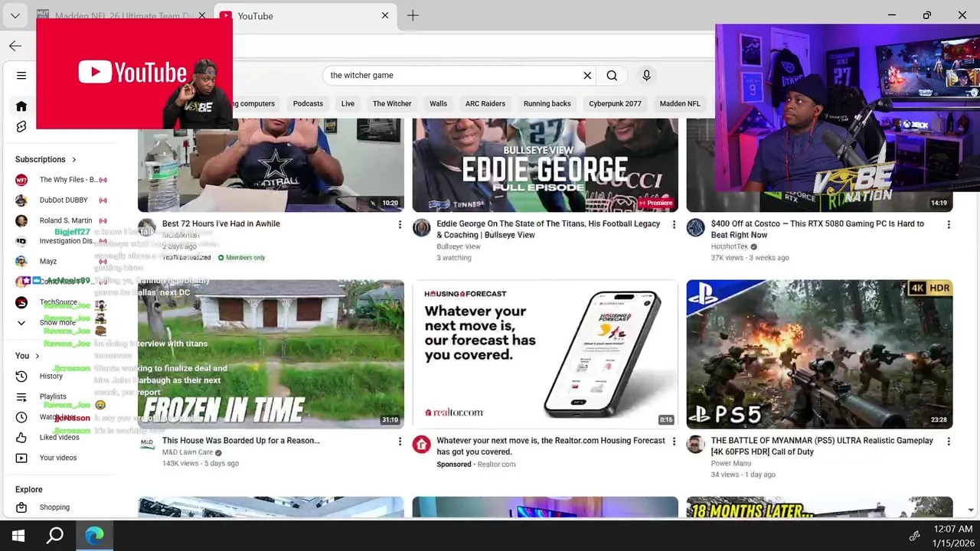980x551 pixels.
Task: Open Realtor.com advertiser avatar
Action: 422,445
